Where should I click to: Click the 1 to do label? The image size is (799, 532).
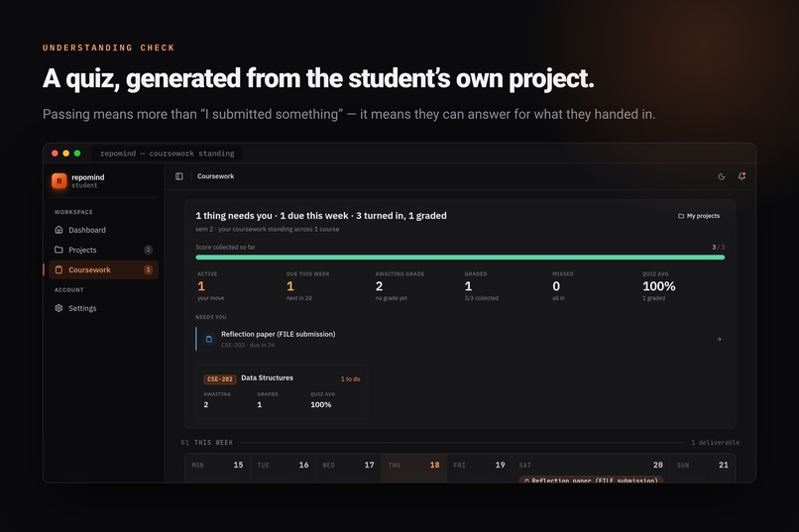point(350,378)
